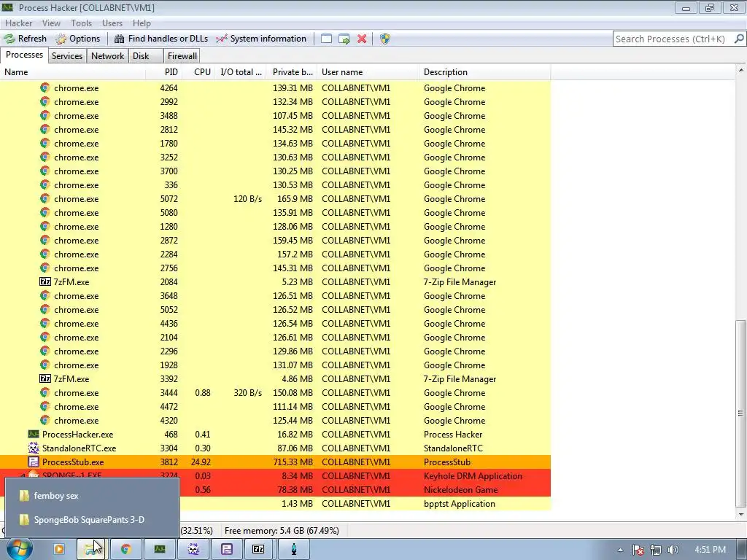
Task: Sort by the Name column header
Action: pyautogui.click(x=72, y=72)
